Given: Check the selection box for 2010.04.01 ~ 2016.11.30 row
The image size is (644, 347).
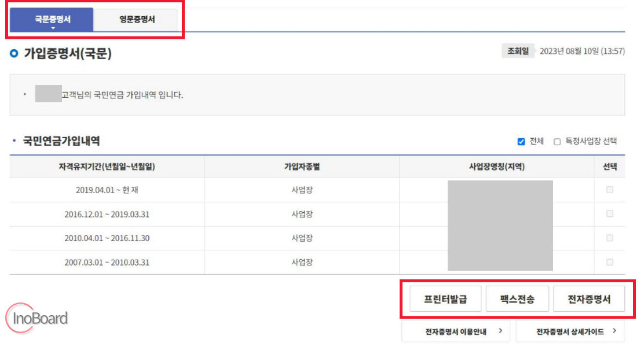Looking at the screenshot, I should point(609,238).
